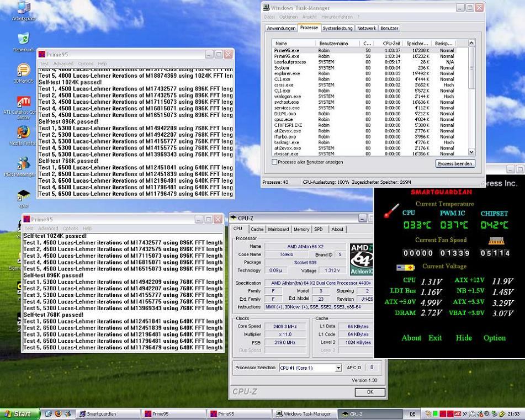Click the AMD Athlon 64 logo in CPU-Z
This screenshot has height=420, width=525.
coord(362,259)
